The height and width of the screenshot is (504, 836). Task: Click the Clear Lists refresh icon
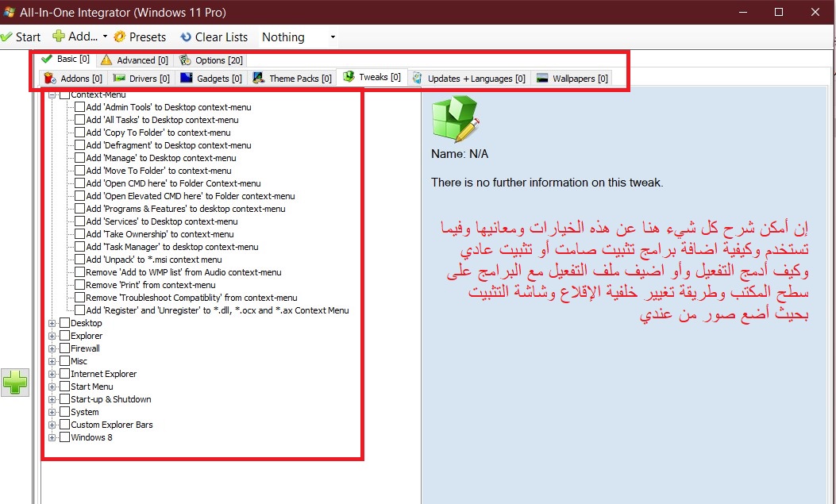[x=186, y=37]
